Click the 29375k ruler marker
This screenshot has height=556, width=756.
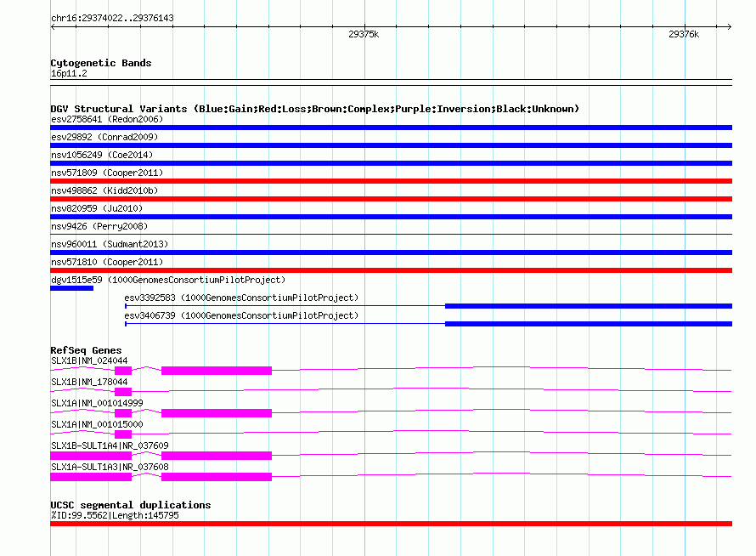(364, 34)
